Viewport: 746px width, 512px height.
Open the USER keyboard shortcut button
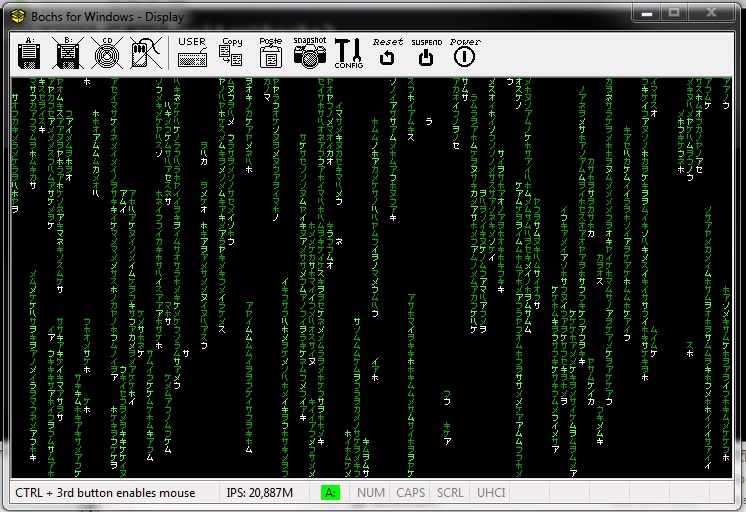pos(192,52)
